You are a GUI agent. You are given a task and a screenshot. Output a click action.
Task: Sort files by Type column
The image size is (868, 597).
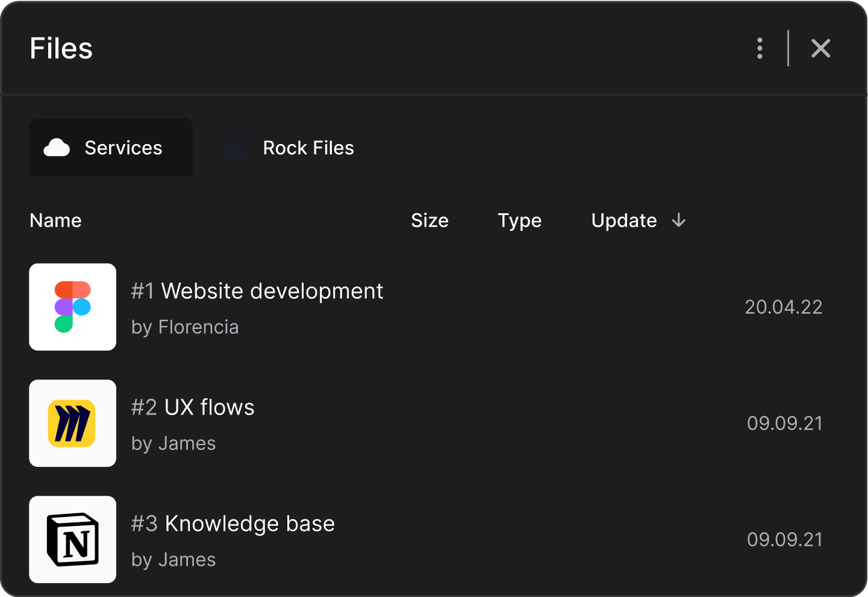point(519,220)
